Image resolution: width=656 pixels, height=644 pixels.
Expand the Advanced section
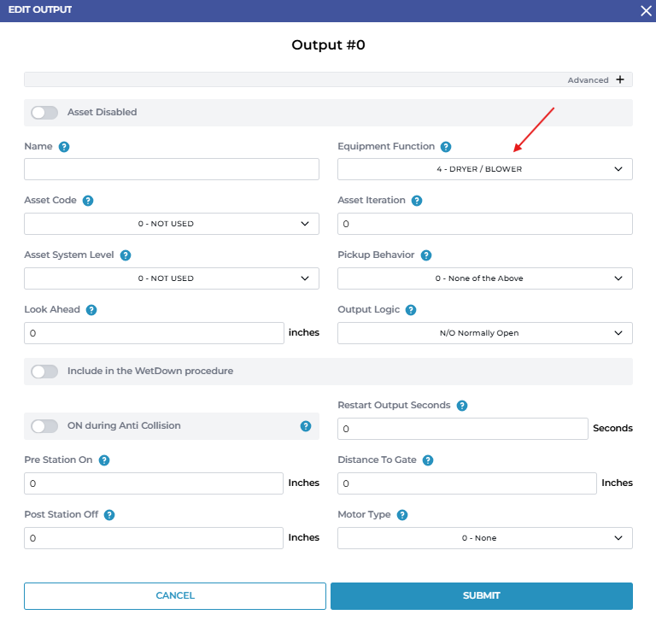pos(620,79)
